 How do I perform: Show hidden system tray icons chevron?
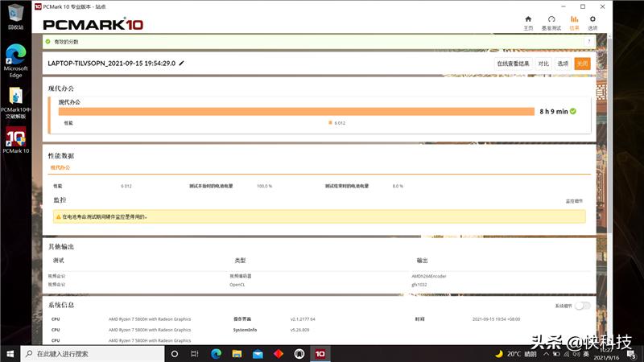(x=547, y=353)
